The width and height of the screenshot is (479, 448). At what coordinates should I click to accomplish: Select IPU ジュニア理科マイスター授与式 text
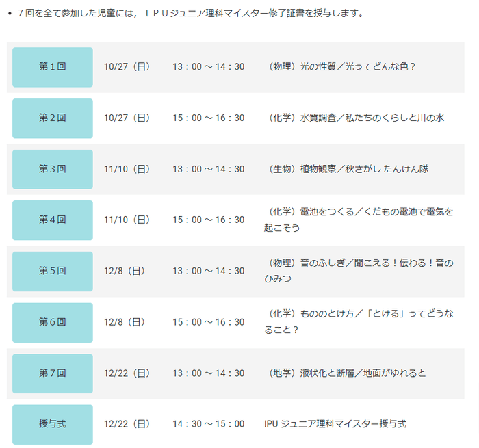[x=335, y=424]
